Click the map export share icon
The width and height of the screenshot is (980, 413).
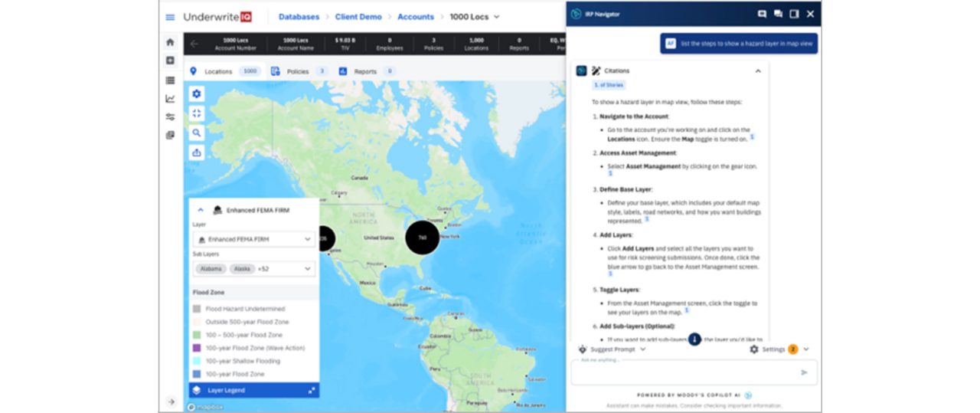tap(197, 152)
